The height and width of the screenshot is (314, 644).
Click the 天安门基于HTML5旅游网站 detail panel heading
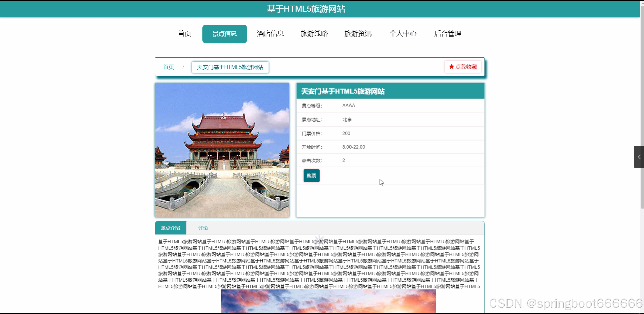(343, 91)
